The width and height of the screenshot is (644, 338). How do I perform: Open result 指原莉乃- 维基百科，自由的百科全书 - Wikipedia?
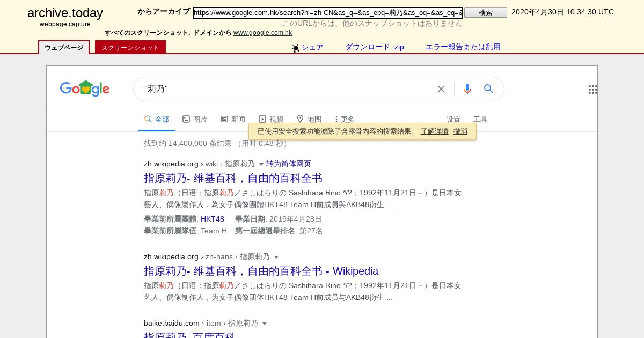coord(261,271)
